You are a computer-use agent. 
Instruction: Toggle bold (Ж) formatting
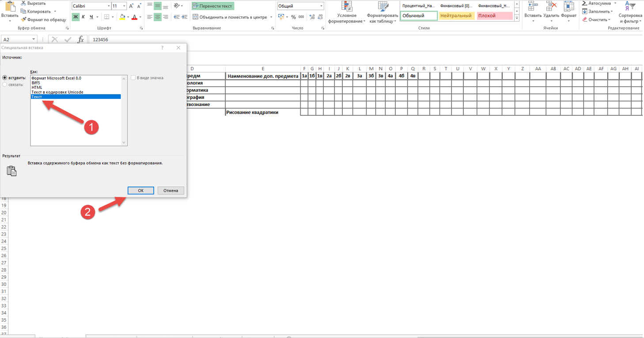coord(76,17)
